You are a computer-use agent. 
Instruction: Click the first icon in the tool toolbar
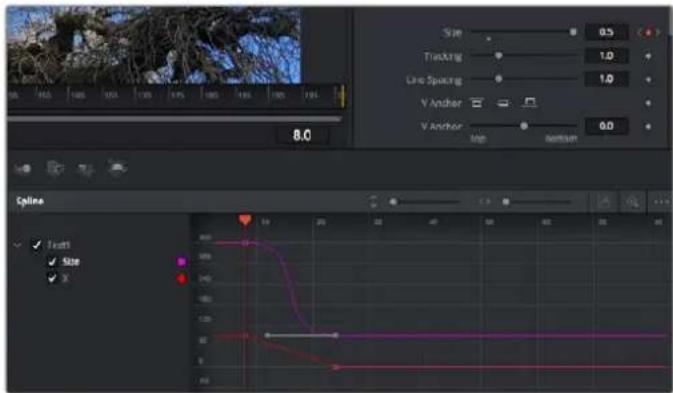23,169
